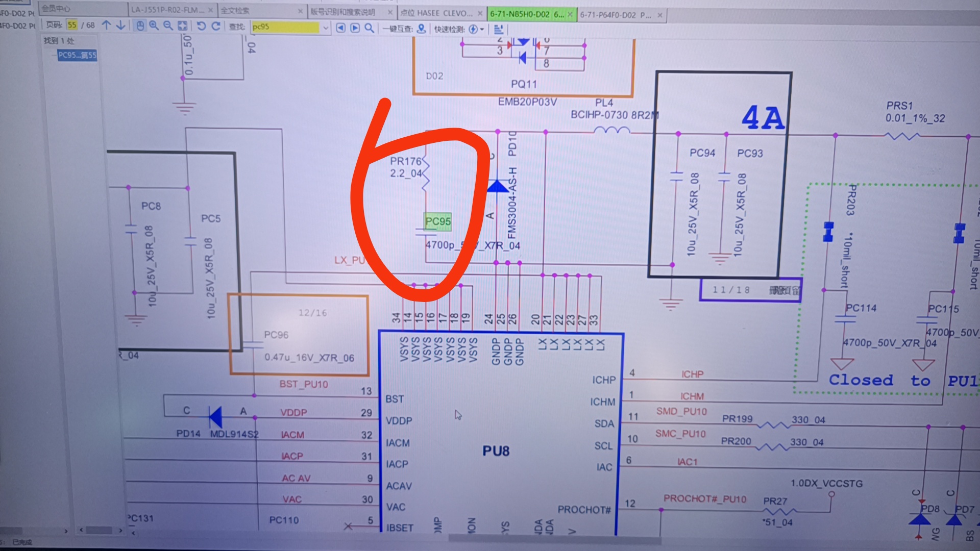
Task: Click the side panel horizontal scrollbar
Action: tap(99, 531)
